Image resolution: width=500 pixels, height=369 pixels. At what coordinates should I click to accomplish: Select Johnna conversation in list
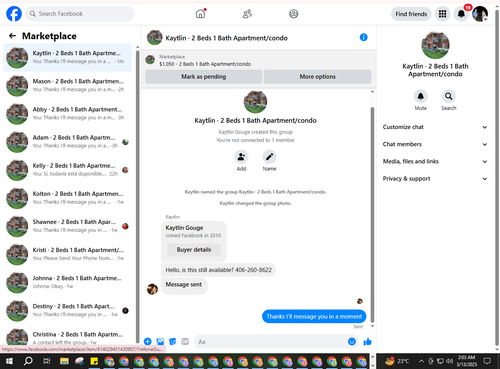(67, 282)
